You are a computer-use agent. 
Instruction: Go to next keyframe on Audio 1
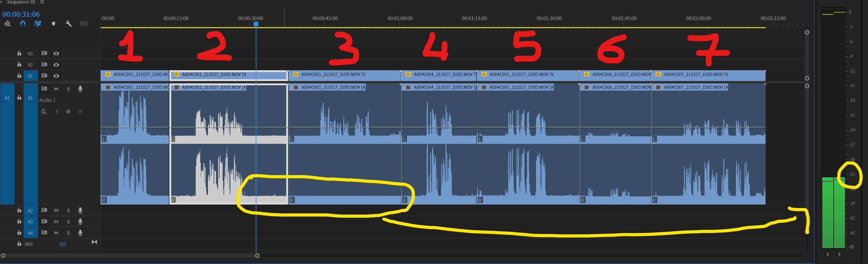click(x=80, y=112)
